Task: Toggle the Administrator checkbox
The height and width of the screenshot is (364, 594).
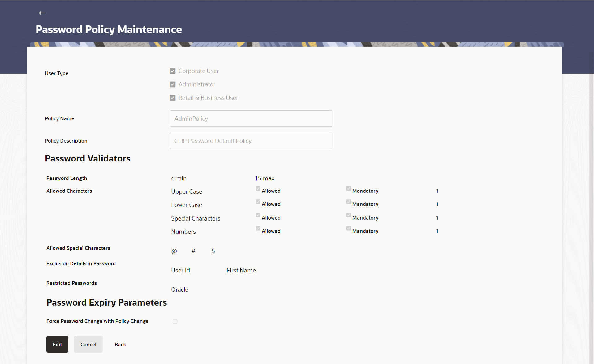Action: coord(173,84)
